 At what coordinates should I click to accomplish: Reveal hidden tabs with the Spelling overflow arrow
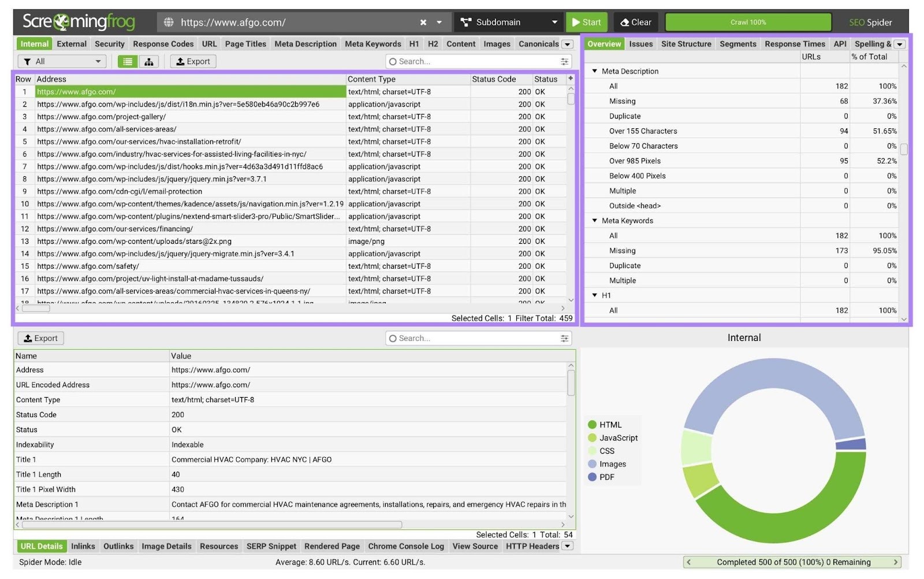pyautogui.click(x=899, y=43)
